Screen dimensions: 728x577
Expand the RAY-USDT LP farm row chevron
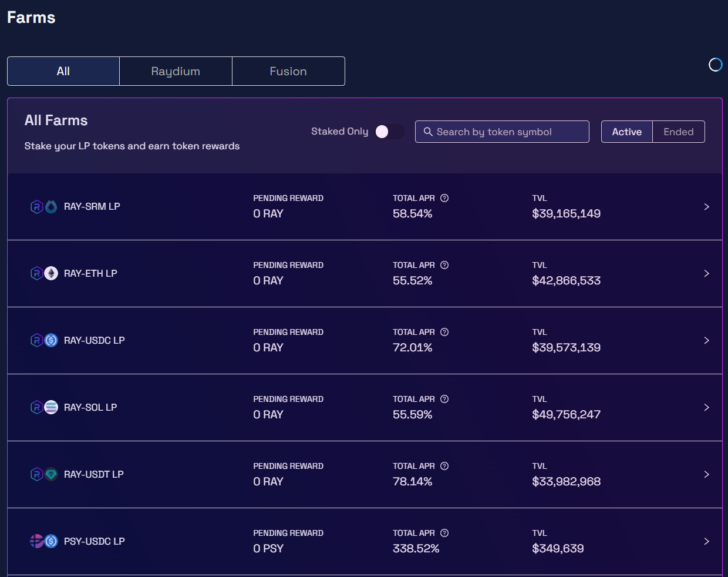click(x=706, y=475)
